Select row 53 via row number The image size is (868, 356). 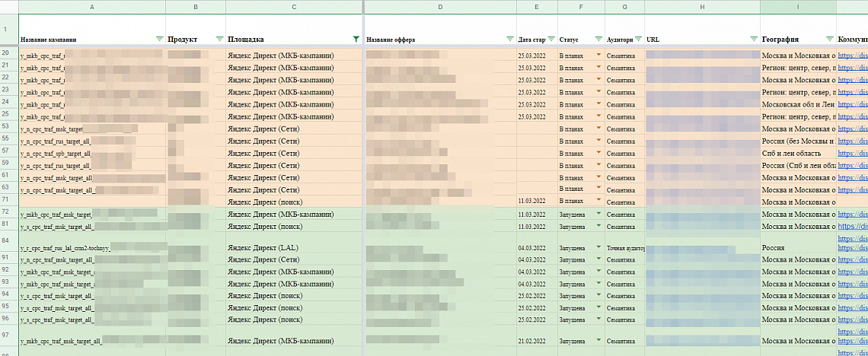6,129
